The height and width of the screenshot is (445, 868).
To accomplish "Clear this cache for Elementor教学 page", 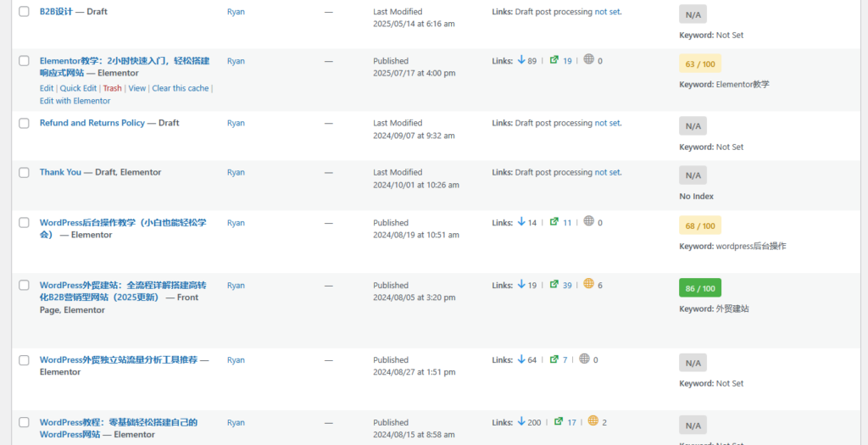I will (181, 88).
